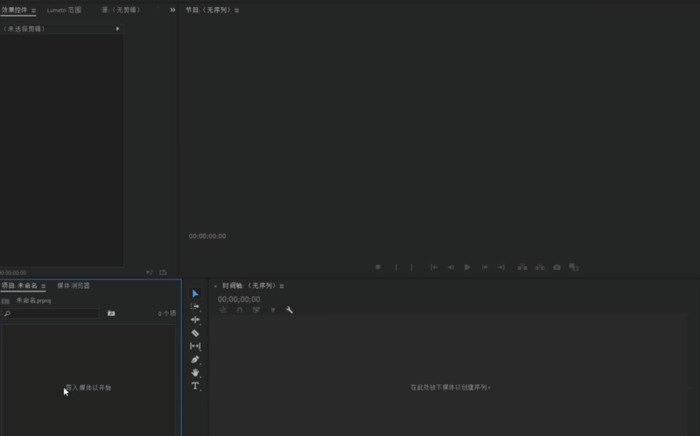Open timeline display settings wrench
Viewport: 700px width, 436px height.
(290, 310)
